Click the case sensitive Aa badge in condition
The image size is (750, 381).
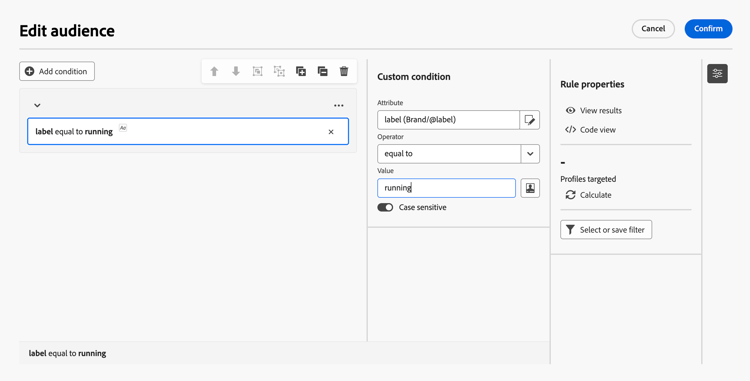pos(123,128)
